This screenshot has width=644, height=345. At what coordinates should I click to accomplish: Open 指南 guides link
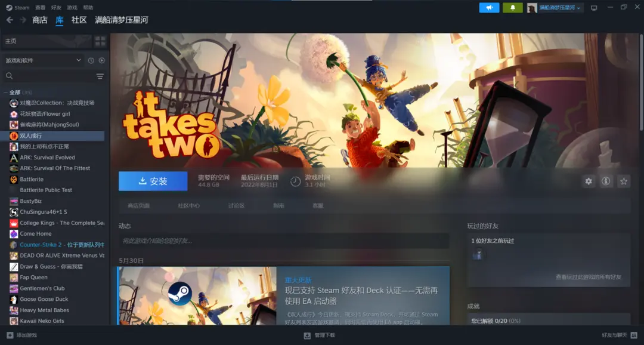(x=278, y=205)
